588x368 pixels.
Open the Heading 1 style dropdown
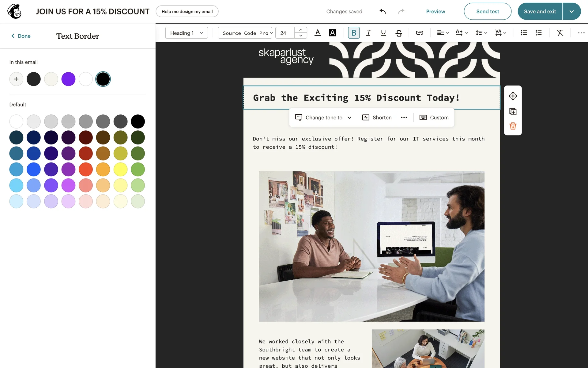coord(187,33)
